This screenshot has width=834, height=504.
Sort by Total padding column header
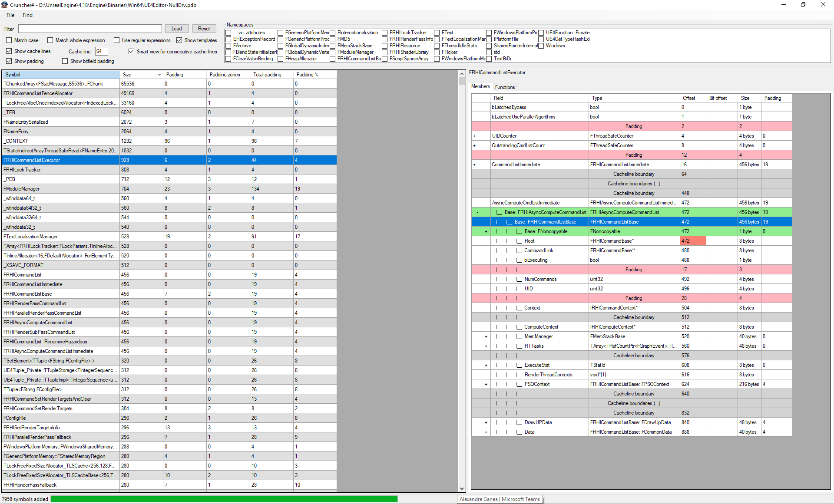271,75
